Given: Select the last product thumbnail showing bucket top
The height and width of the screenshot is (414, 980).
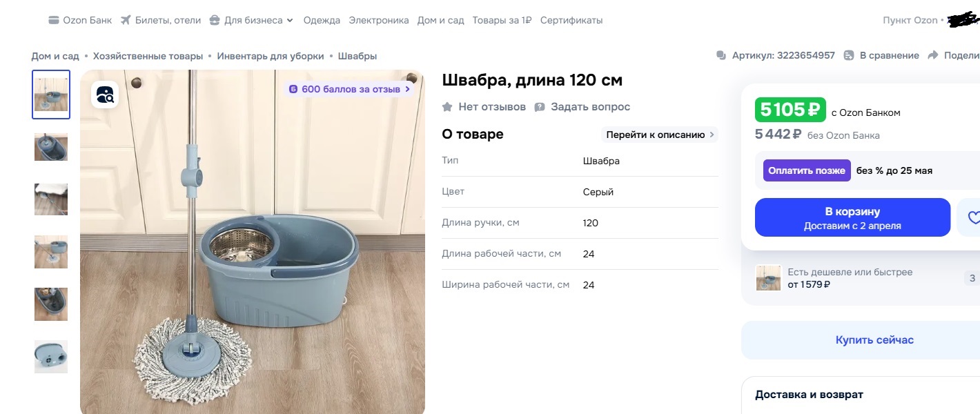Looking at the screenshot, I should pyautogui.click(x=51, y=357).
